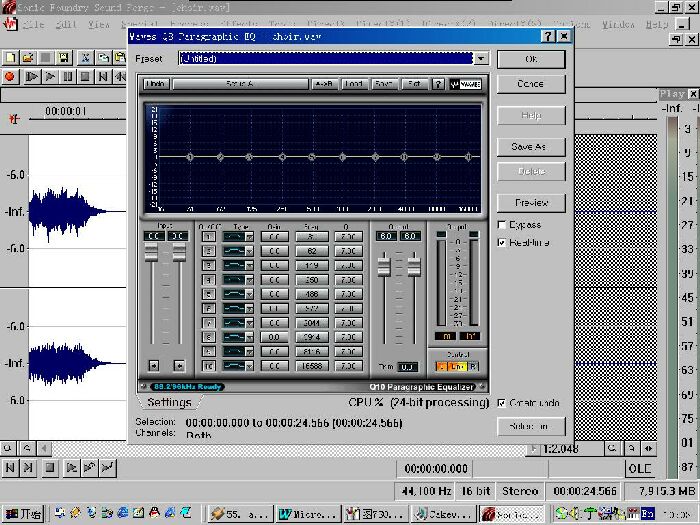The image size is (700, 525).
Task: Click the Copy toolbar icon
Action: (x=103, y=58)
